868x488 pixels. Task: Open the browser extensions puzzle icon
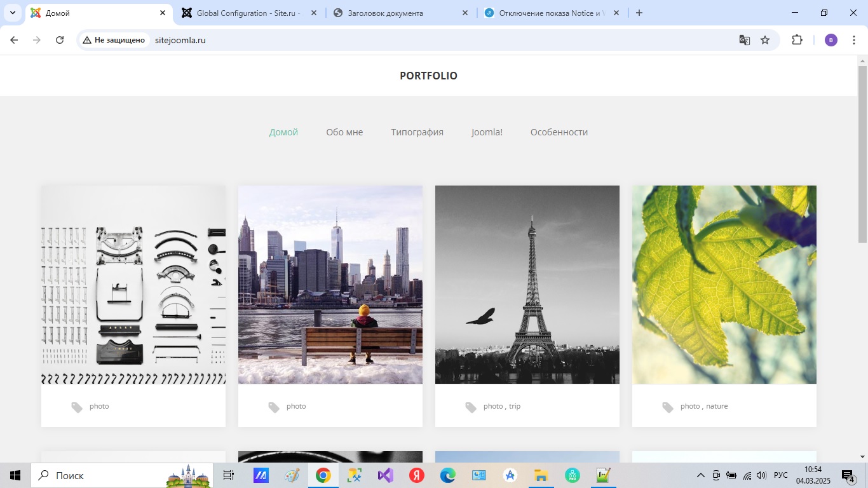pos(797,40)
